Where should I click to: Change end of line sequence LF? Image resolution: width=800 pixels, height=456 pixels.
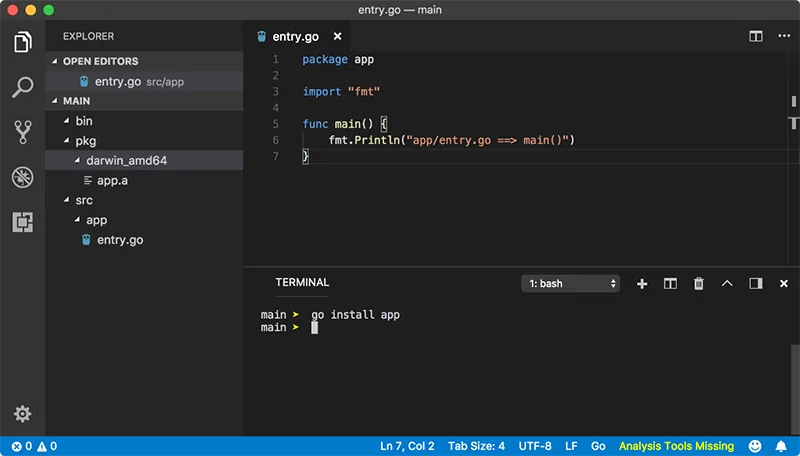click(x=571, y=446)
